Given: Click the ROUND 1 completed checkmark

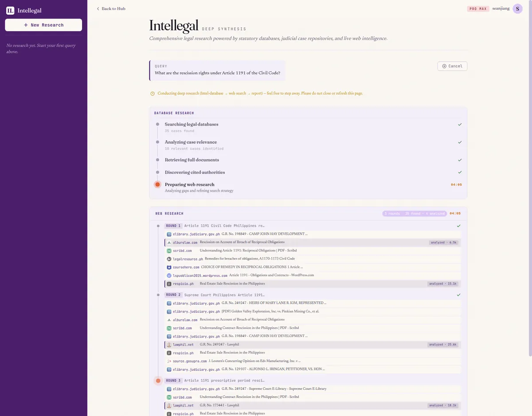Looking at the screenshot, I should pos(459,226).
